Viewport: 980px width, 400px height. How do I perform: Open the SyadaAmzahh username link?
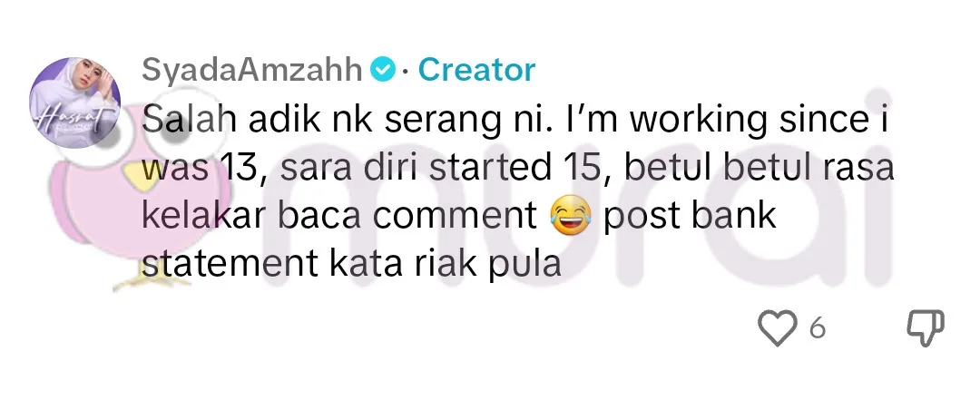click(252, 70)
